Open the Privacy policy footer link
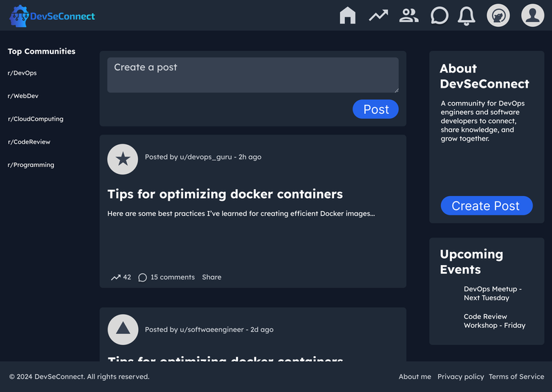 pos(460,377)
